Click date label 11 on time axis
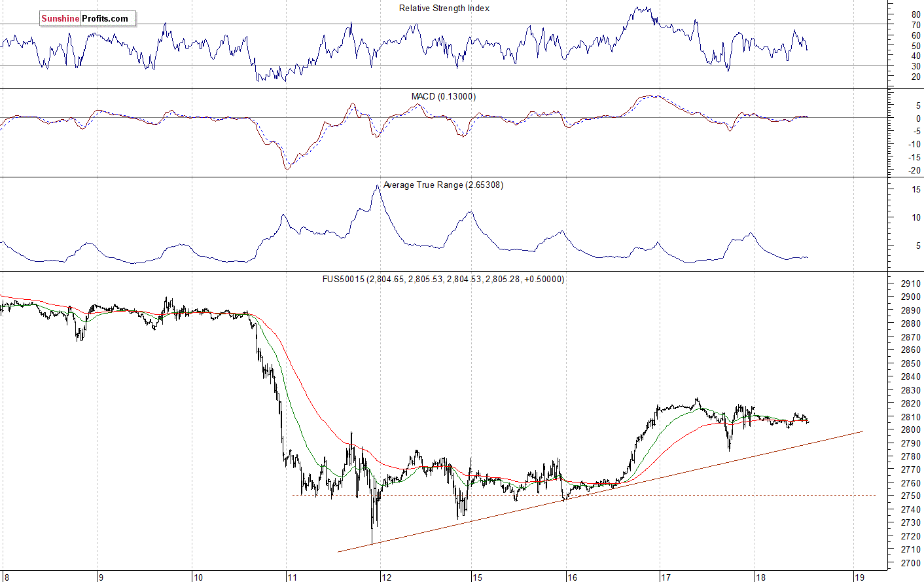The height and width of the screenshot is (582, 924). (x=292, y=577)
